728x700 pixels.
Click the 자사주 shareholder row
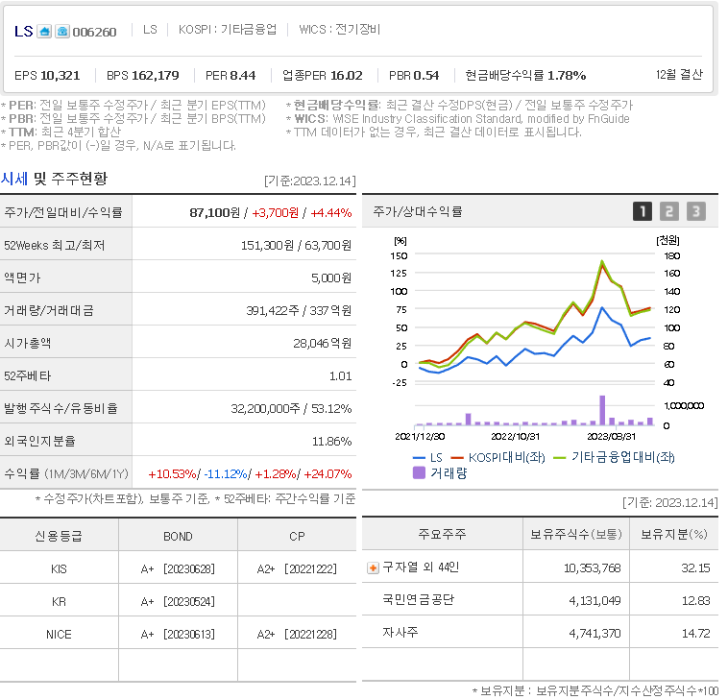coord(540,632)
